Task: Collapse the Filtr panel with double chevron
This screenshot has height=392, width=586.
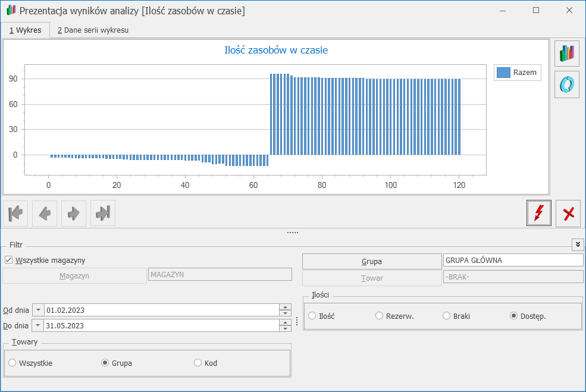Action: point(578,244)
